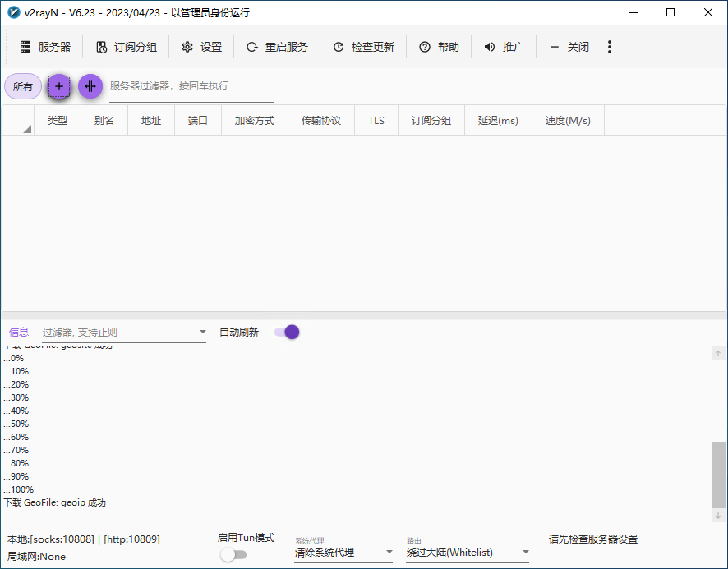
Task: Click the '...50%' log line
Action: (16, 424)
